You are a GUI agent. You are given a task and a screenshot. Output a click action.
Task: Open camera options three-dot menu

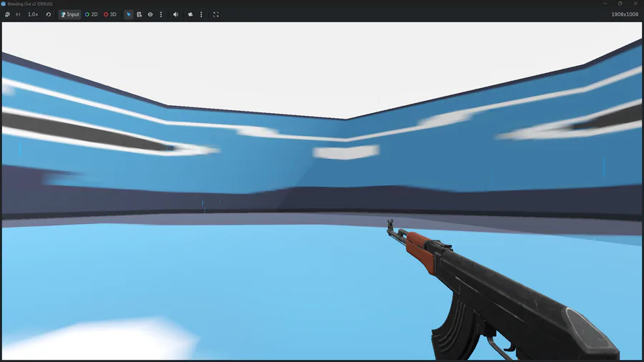click(x=201, y=14)
